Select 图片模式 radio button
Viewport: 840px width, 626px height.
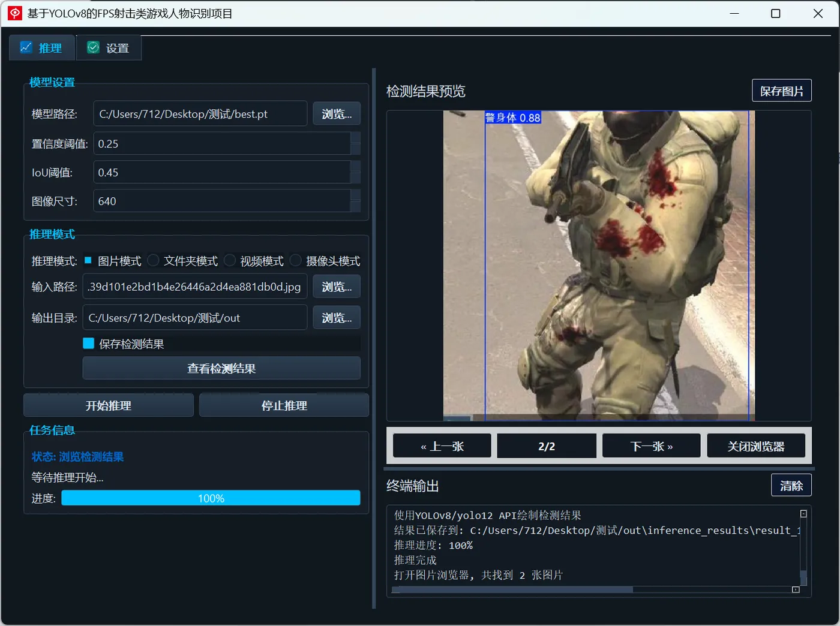tap(88, 260)
